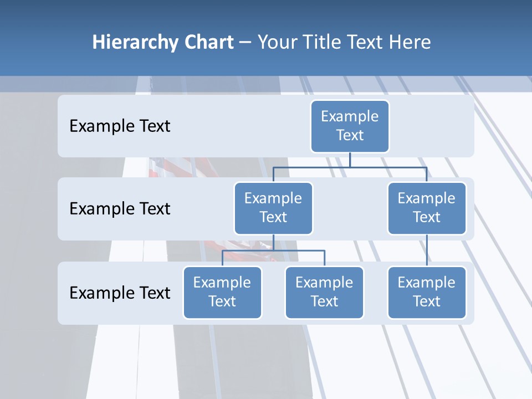Select the middle bottom-row Example Text box
The height and width of the screenshot is (399, 532).
324,292
